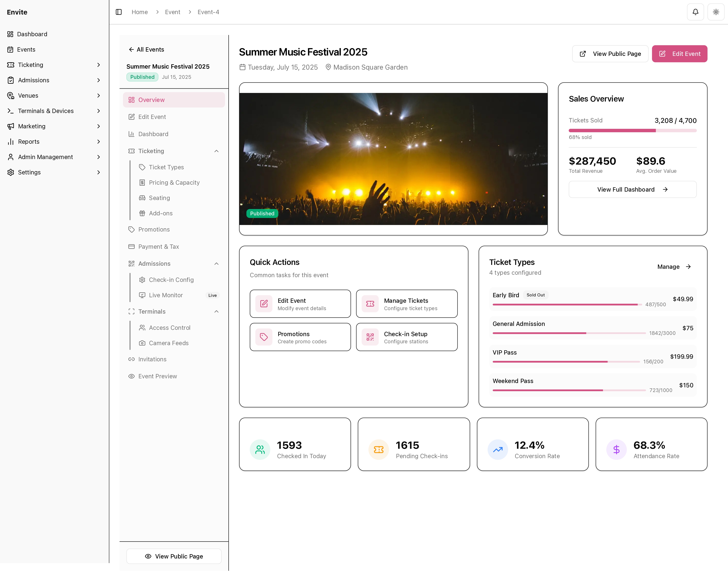This screenshot has width=728, height=581.
Task: Click Home in the breadcrumb
Action: (140, 12)
